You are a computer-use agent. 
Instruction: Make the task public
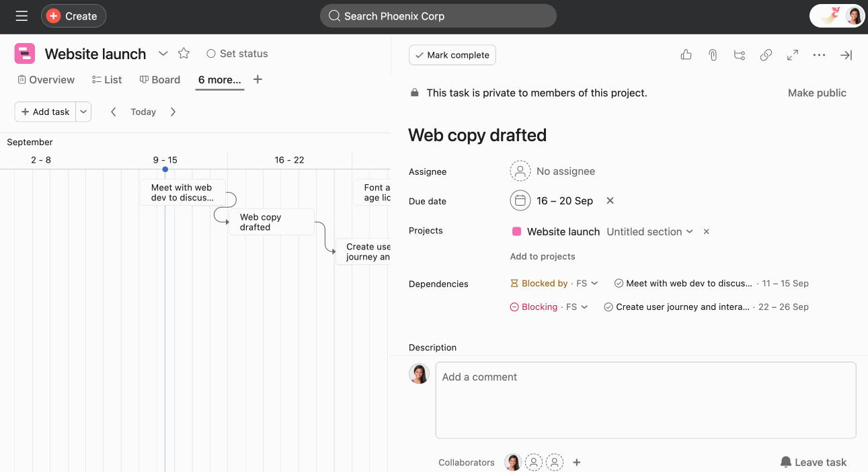pos(816,92)
